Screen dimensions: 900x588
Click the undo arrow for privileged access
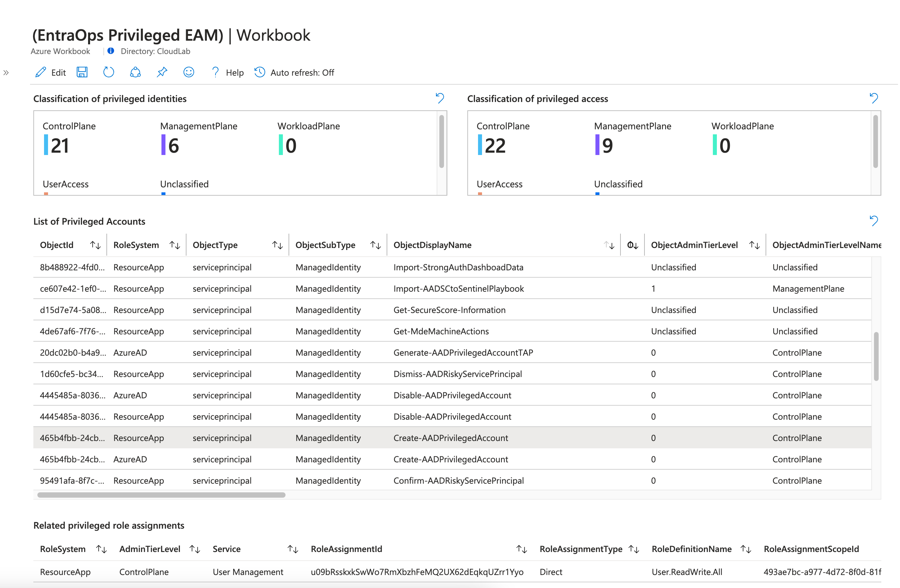(x=874, y=98)
